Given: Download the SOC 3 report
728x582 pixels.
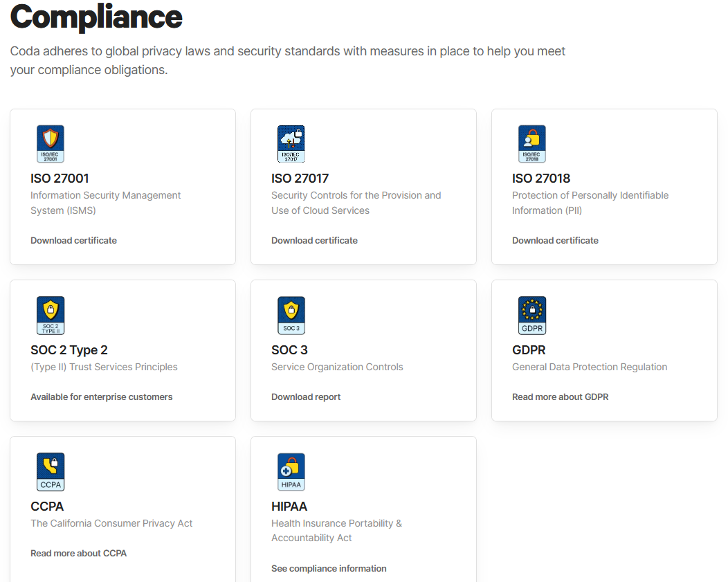Looking at the screenshot, I should [x=306, y=397].
